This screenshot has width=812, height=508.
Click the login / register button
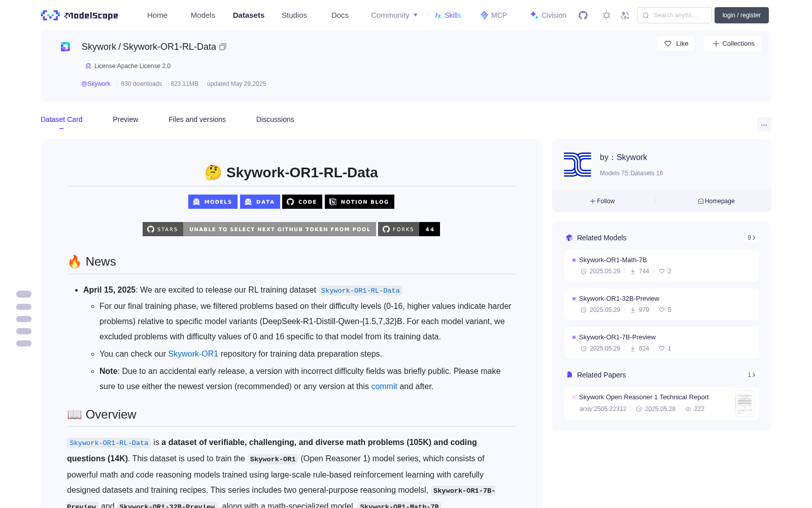[741, 15]
